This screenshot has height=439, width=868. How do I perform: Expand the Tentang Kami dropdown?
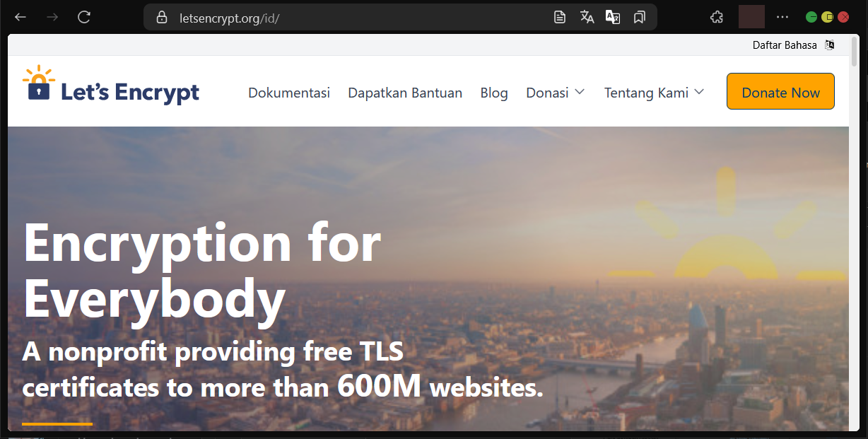655,93
